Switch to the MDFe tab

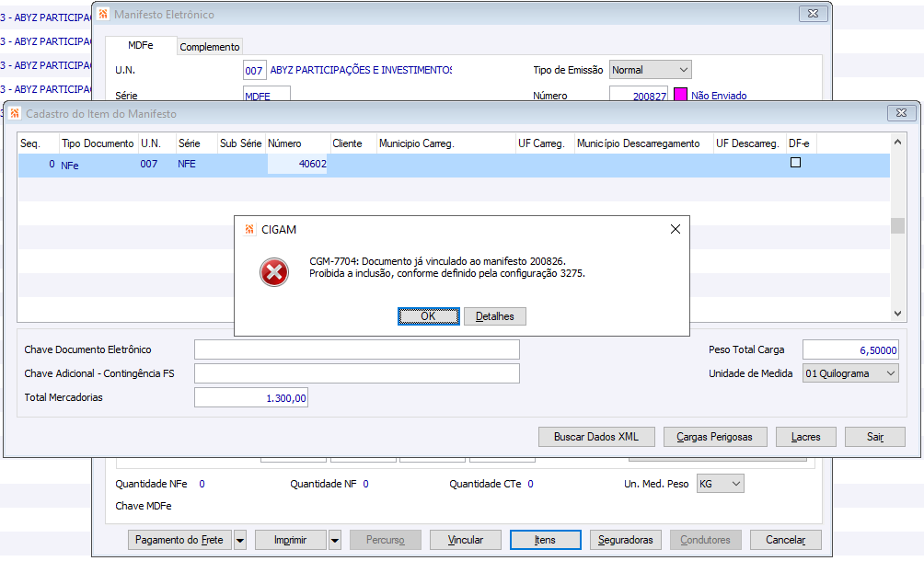pyautogui.click(x=141, y=45)
